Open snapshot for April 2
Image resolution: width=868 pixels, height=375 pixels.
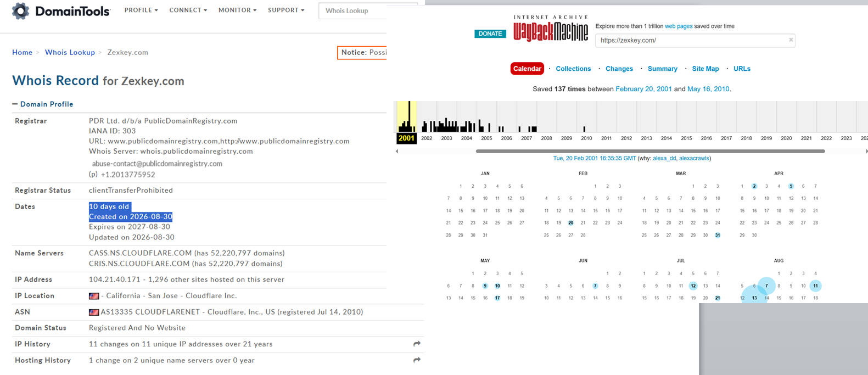click(x=754, y=186)
